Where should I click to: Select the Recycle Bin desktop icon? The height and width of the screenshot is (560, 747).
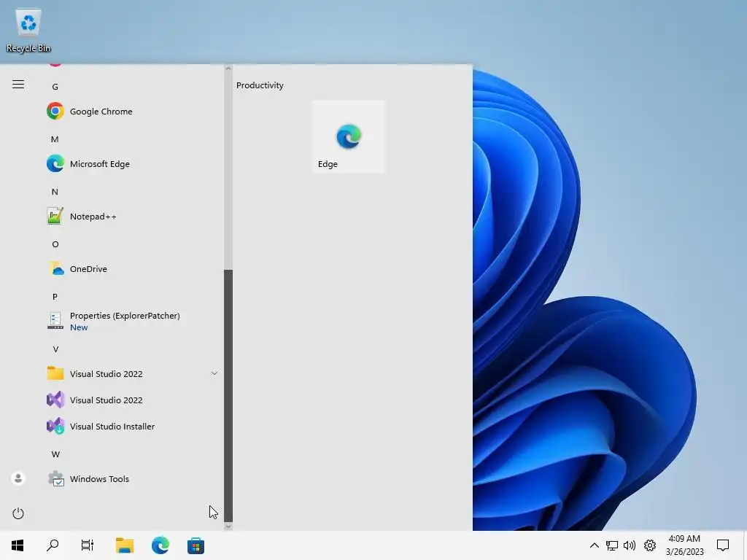pos(28,31)
